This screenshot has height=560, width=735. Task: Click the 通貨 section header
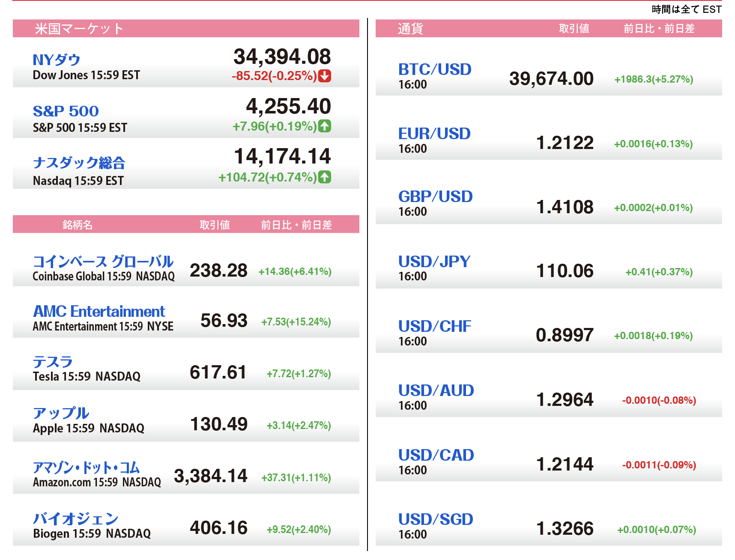click(410, 29)
